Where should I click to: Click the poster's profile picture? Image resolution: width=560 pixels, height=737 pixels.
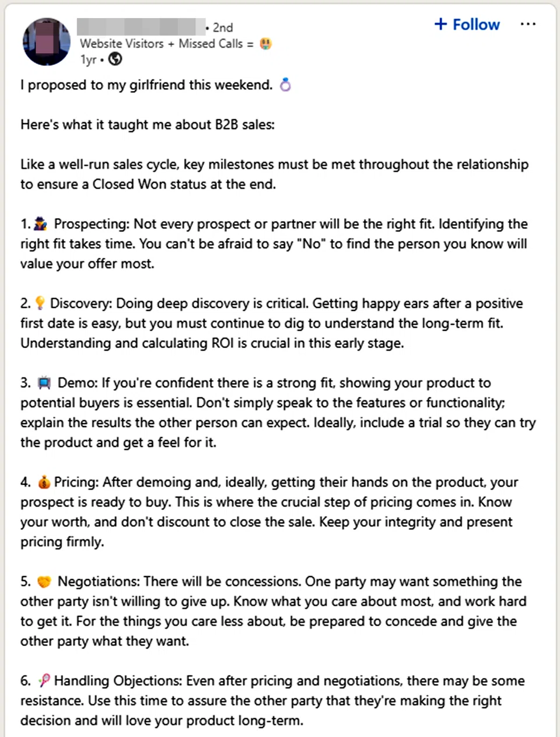point(46,42)
